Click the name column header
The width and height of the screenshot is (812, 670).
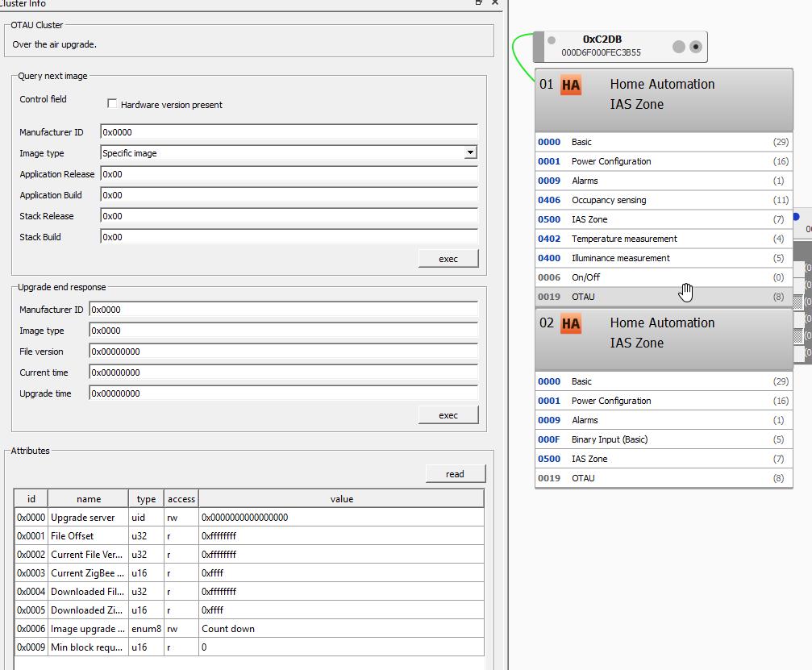coord(89,498)
